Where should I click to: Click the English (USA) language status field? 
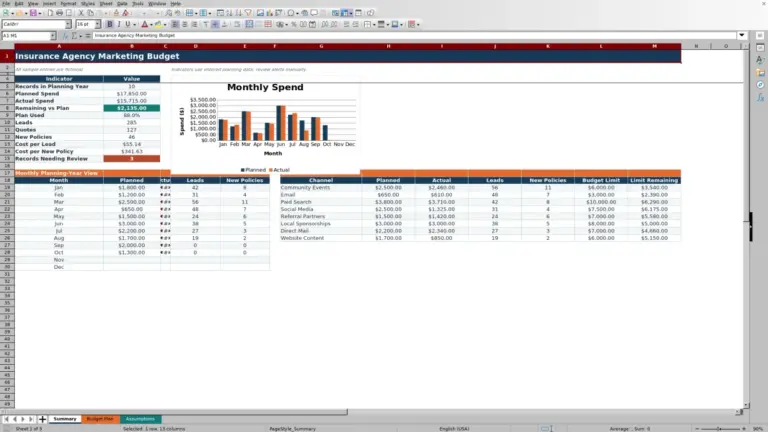tap(454, 429)
